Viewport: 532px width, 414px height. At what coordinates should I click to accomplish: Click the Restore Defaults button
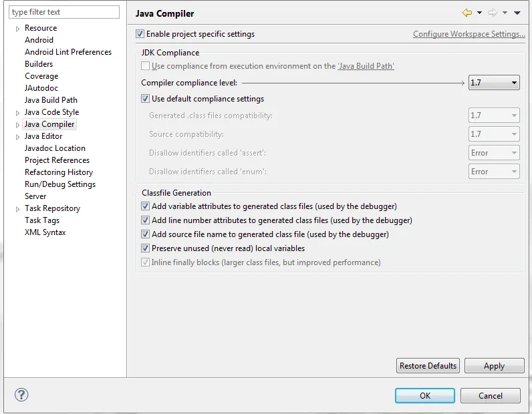(x=428, y=365)
